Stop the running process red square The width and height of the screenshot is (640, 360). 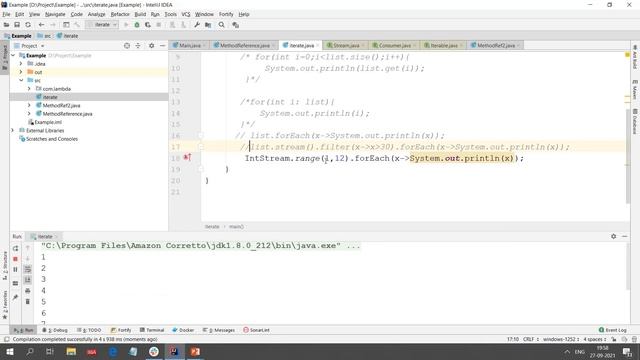pyautogui.click(x=16, y=259)
